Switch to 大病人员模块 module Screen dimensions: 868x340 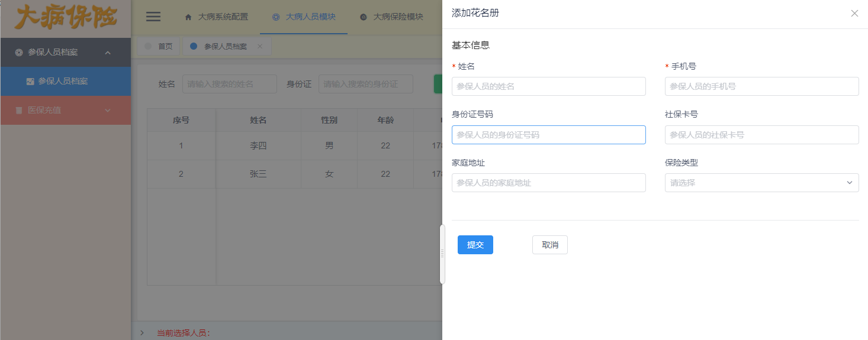tap(304, 17)
